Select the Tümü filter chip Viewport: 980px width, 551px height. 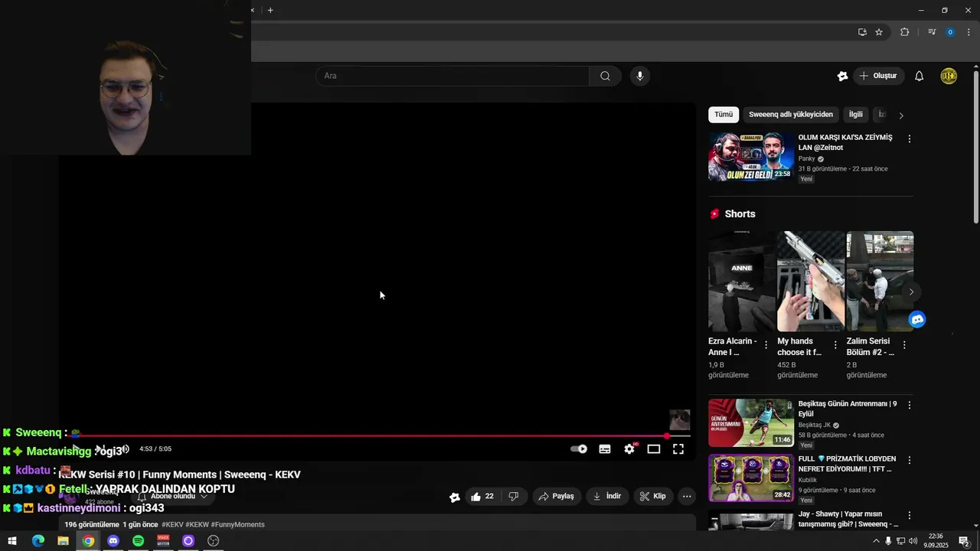(x=724, y=115)
